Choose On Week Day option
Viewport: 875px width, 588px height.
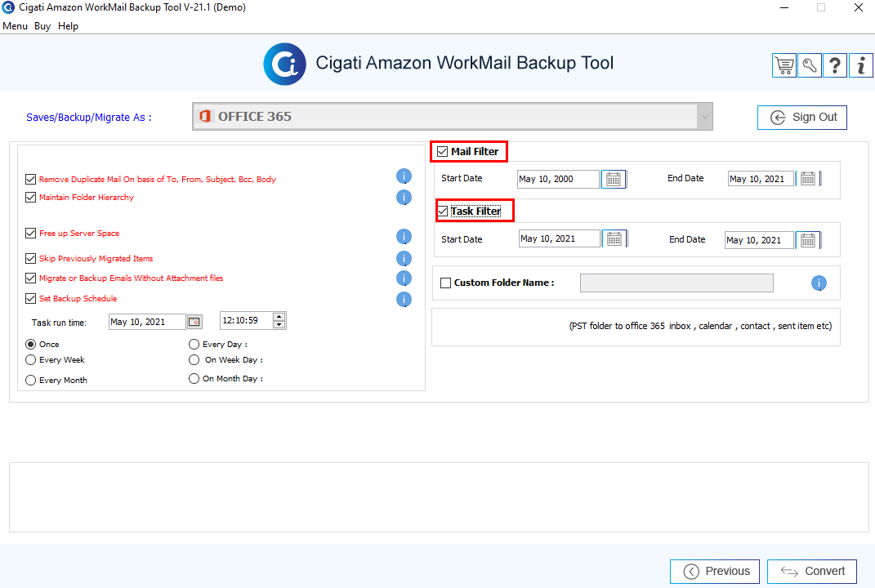pos(194,360)
